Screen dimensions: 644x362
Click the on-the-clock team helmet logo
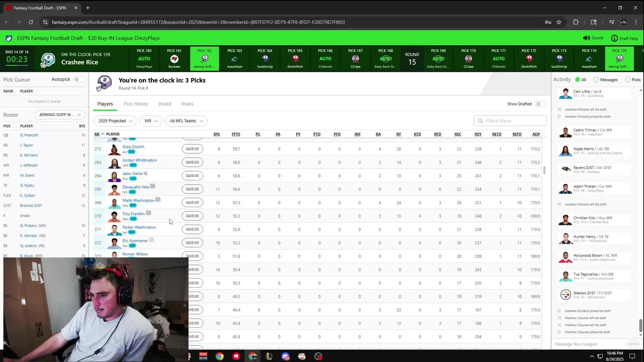(48, 59)
